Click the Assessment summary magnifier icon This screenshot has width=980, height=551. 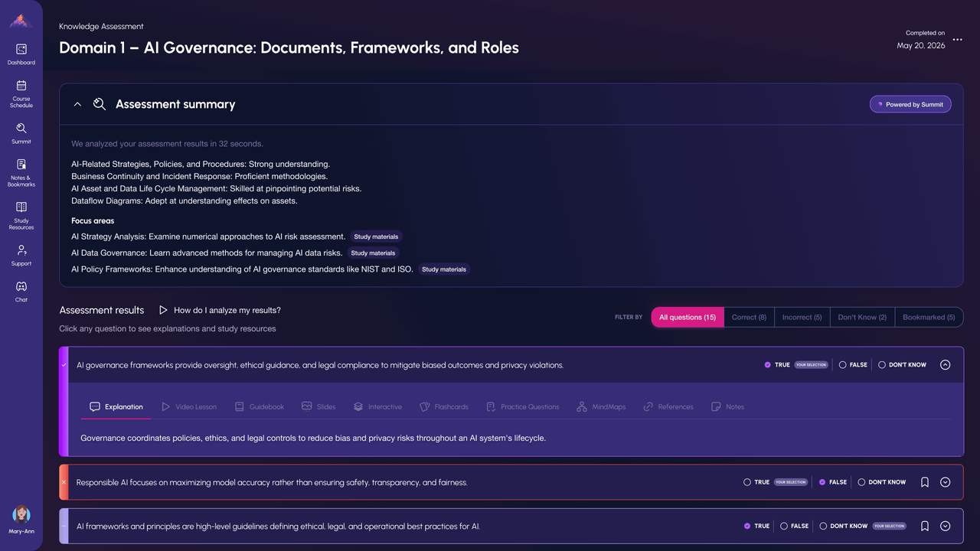(x=100, y=104)
